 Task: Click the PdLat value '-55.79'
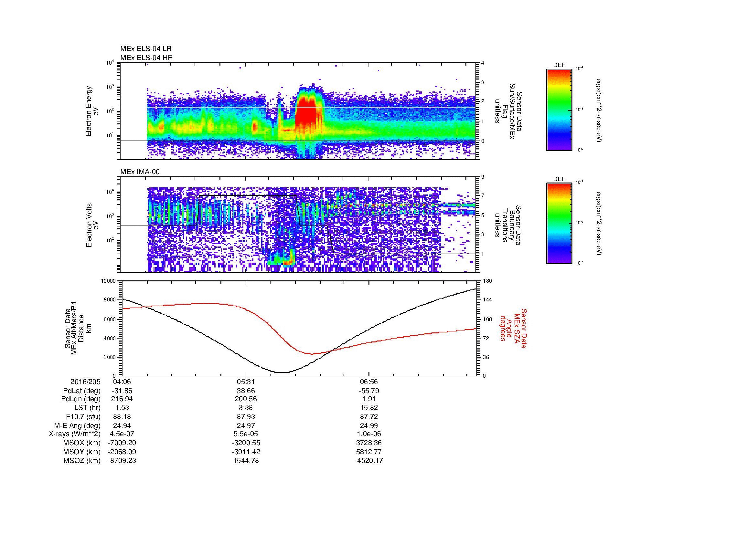(x=369, y=391)
